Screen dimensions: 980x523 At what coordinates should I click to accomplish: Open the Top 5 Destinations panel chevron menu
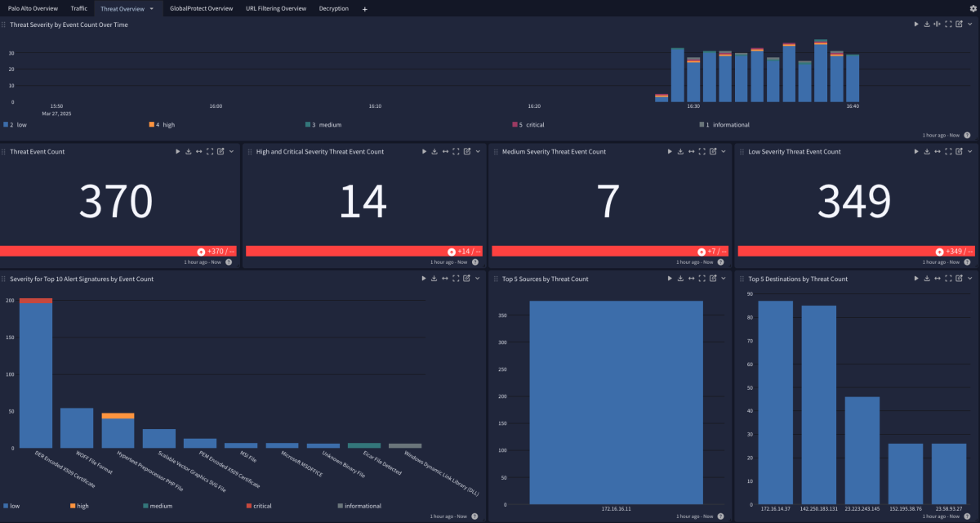[969, 279]
